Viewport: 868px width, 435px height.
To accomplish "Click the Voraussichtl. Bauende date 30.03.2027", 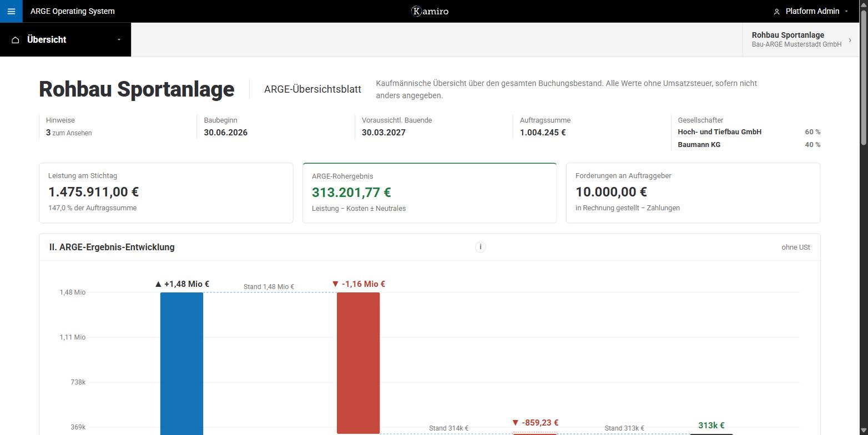I will pos(383,133).
